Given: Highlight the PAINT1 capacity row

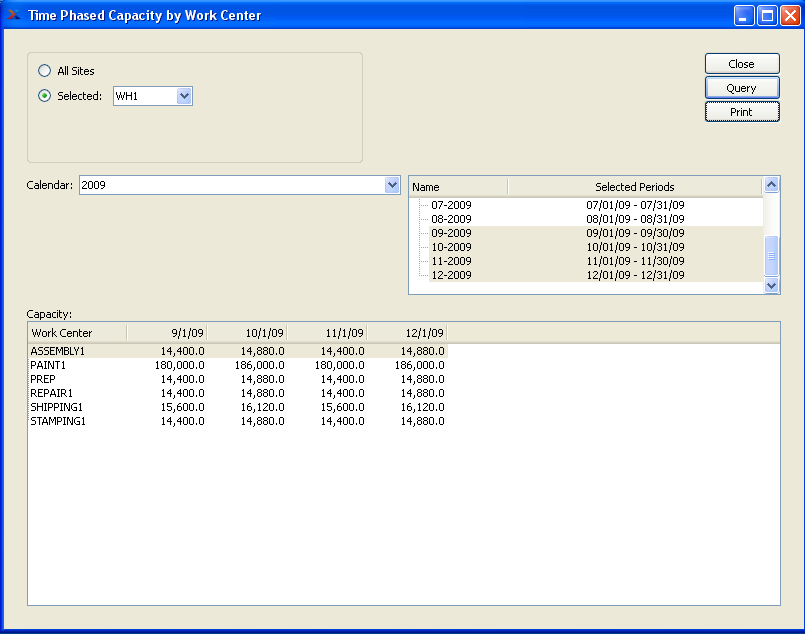Looking at the screenshot, I should point(48,365).
